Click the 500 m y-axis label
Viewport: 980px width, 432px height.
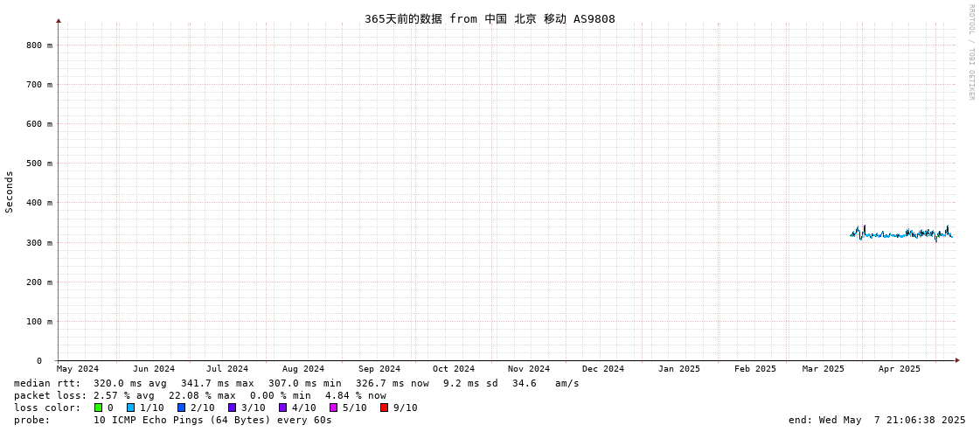point(39,164)
